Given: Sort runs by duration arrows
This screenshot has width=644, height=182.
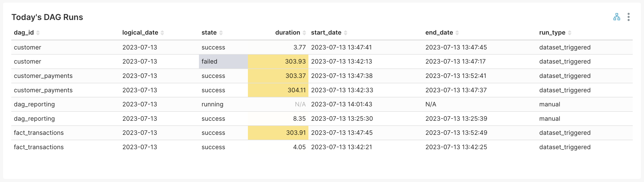Looking at the screenshot, I should (x=304, y=33).
